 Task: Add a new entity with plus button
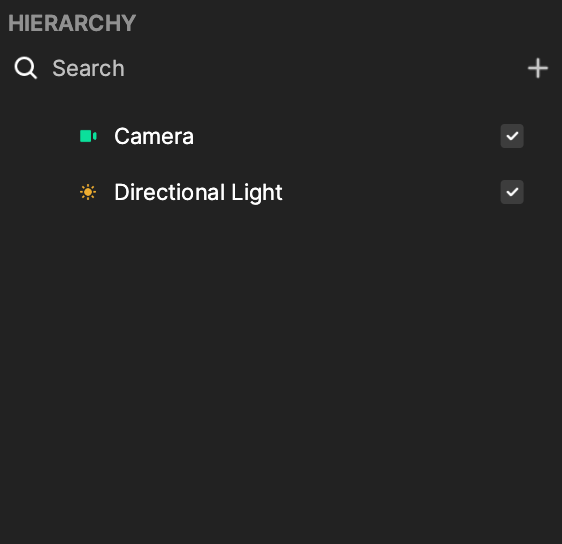coord(538,68)
